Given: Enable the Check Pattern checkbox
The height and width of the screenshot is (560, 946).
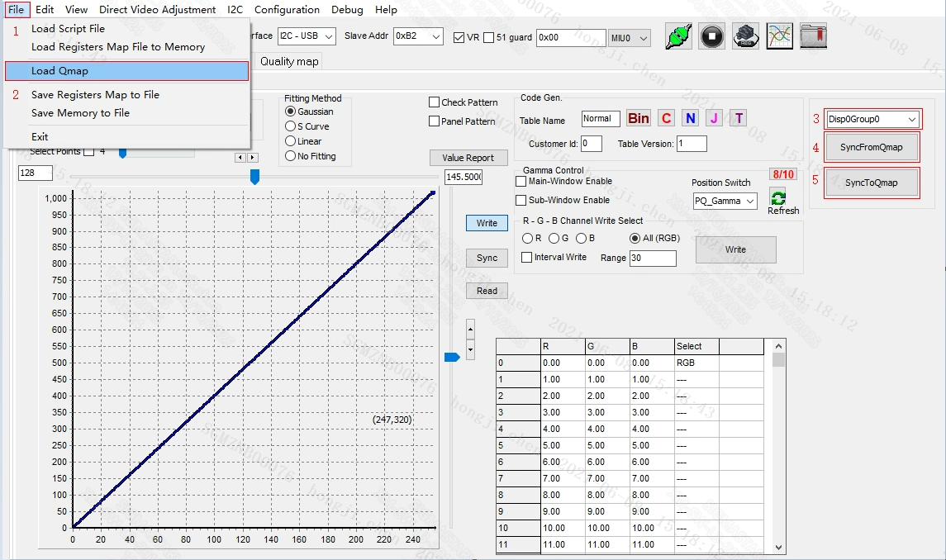Looking at the screenshot, I should pyautogui.click(x=434, y=102).
